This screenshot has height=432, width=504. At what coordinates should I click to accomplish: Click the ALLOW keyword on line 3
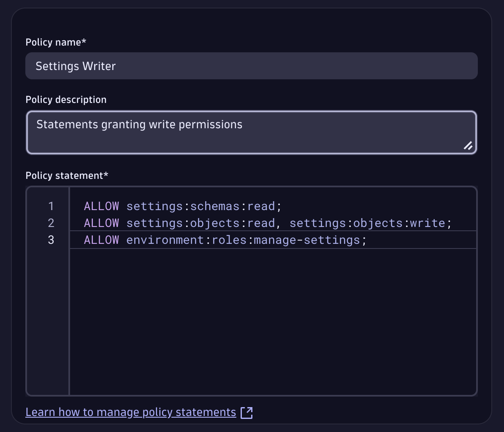(101, 240)
